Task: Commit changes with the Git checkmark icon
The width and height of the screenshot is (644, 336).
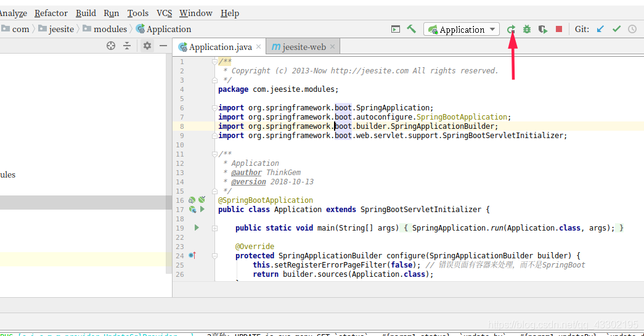Action: tap(616, 29)
